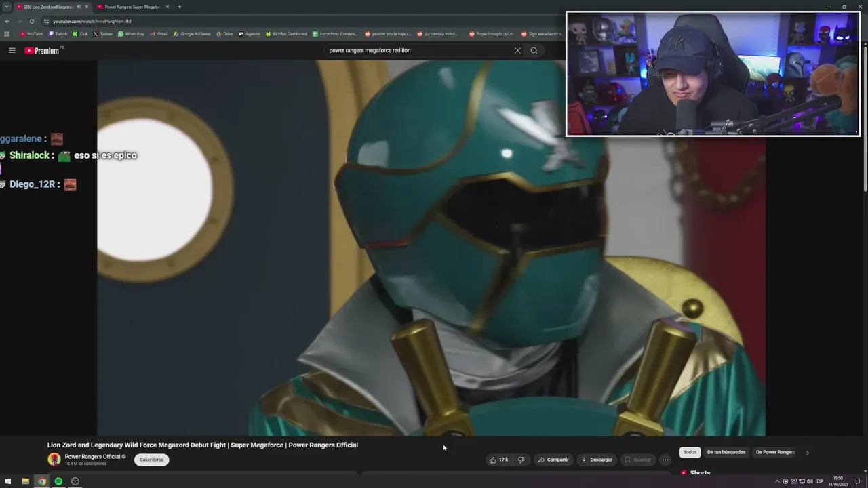Open the Locochon- Content bookmark
868x488 pixels.
[335, 34]
